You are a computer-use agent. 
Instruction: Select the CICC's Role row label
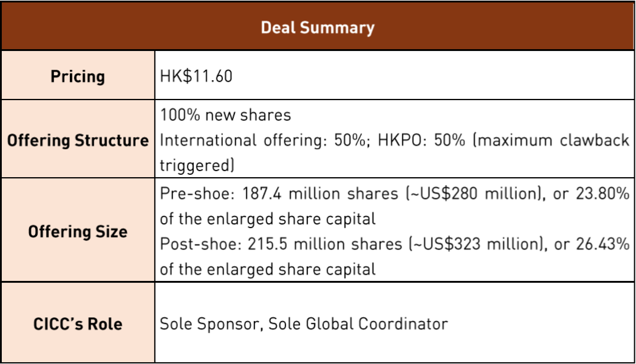tap(78, 324)
